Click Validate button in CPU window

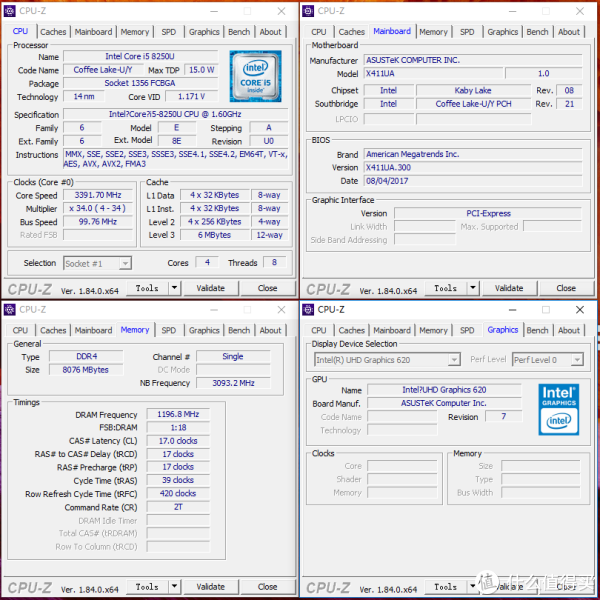211,288
